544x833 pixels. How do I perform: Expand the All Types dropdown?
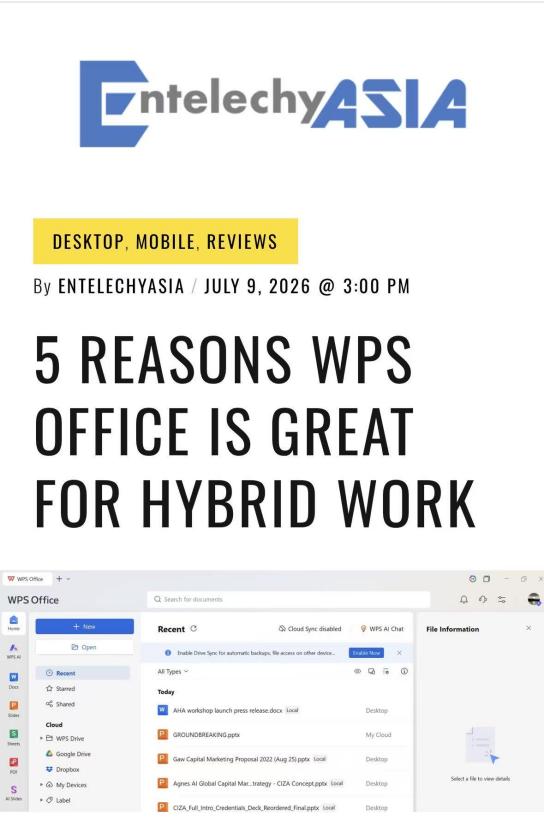pyautogui.click(x=173, y=672)
